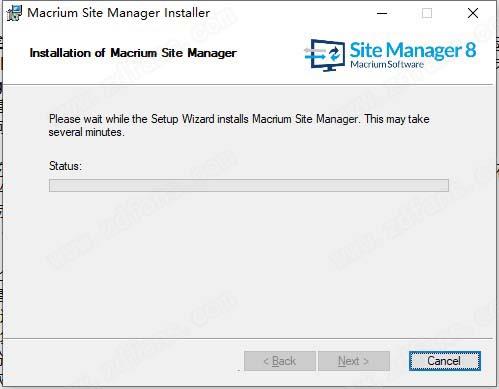Click the separator line above the Cancel button

pyautogui.click(x=248, y=339)
